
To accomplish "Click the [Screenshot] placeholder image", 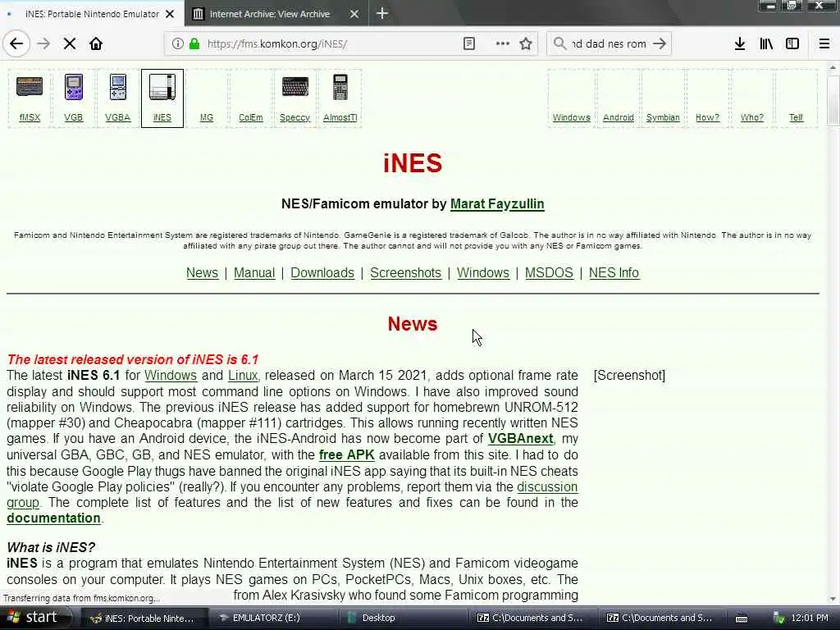I will (629, 376).
